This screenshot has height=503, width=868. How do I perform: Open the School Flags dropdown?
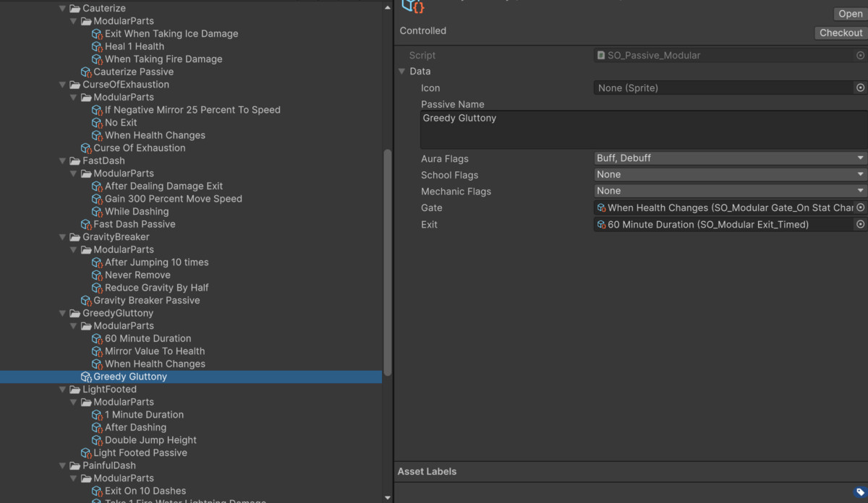[x=730, y=174]
